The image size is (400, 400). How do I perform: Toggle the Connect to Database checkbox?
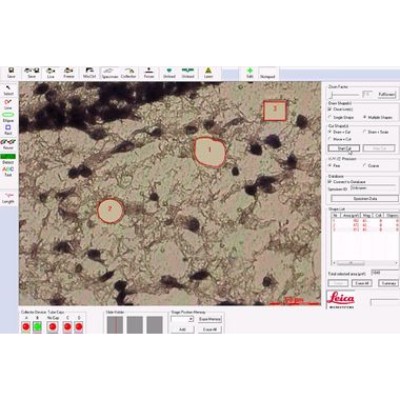330,182
